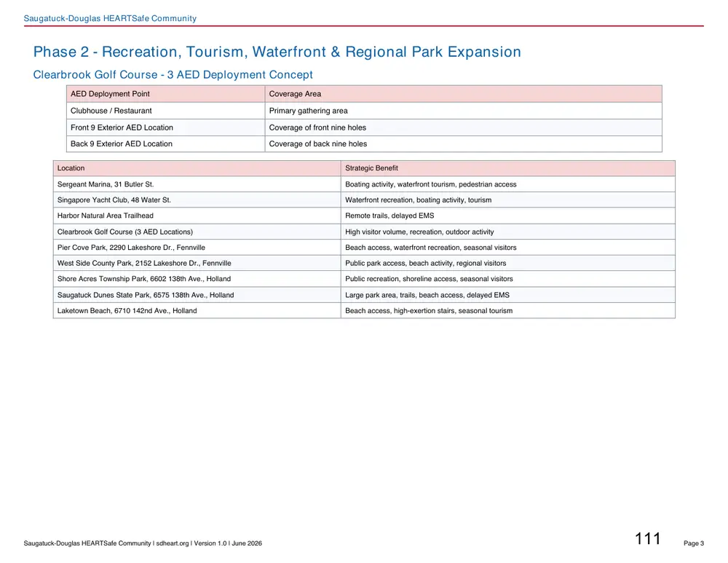Viewport: 728px width, 563px height.
Task: Select the Coverage Area column header
Action: (463, 94)
